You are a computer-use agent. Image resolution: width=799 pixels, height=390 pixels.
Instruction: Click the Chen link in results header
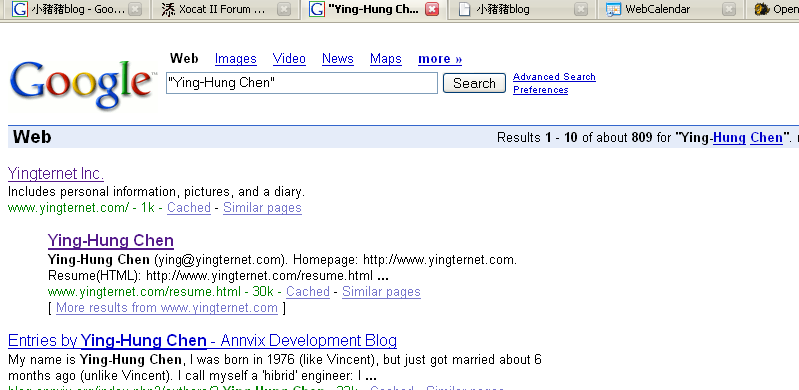(x=766, y=138)
